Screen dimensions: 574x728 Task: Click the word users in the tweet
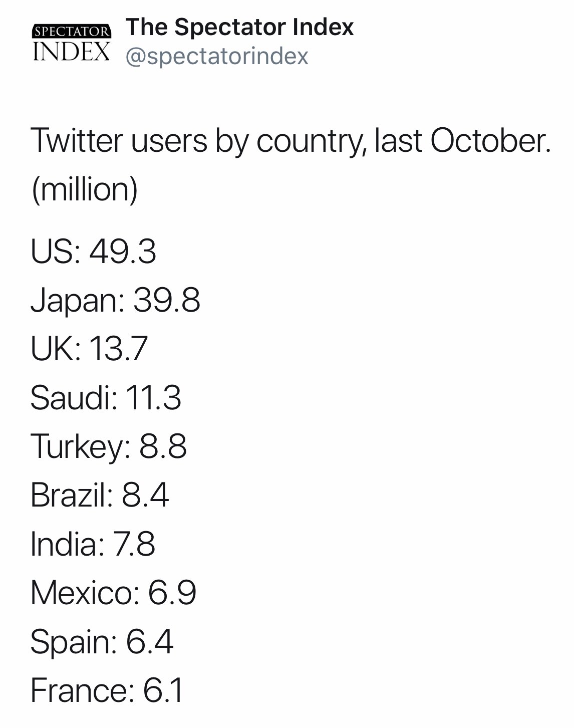coord(169,141)
